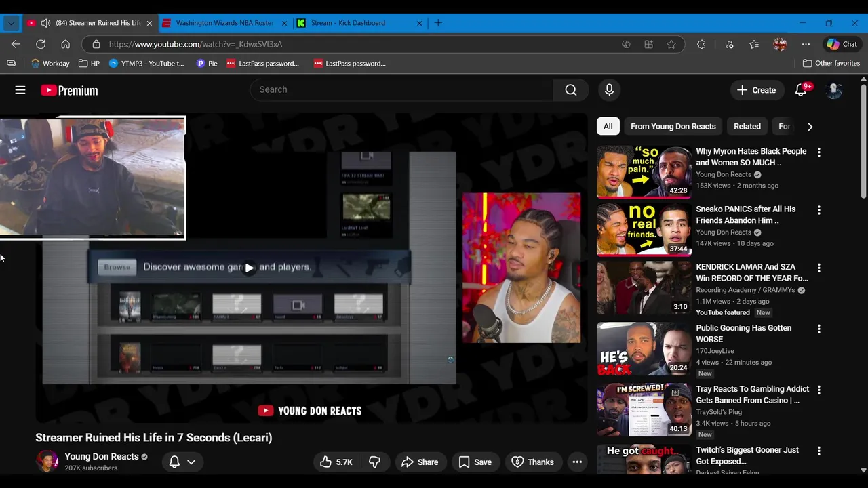Viewport: 868px width, 488px height.
Task: Open Young Don Reacts channel avatar
Action: pos(47,462)
